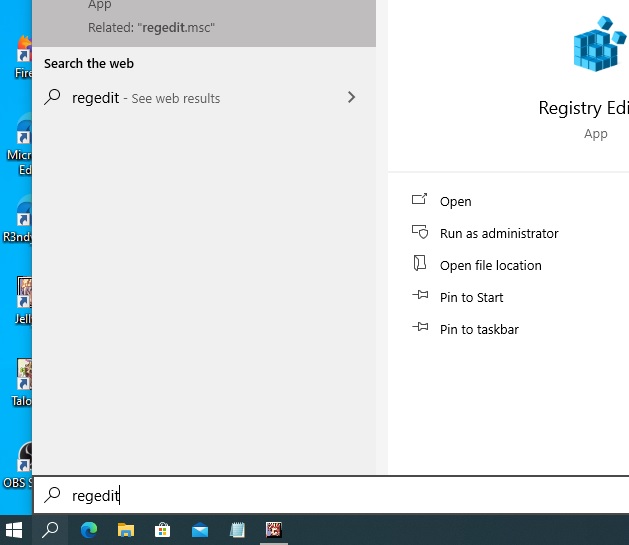Click the pin icon beside Pin to taskbar

(x=420, y=327)
